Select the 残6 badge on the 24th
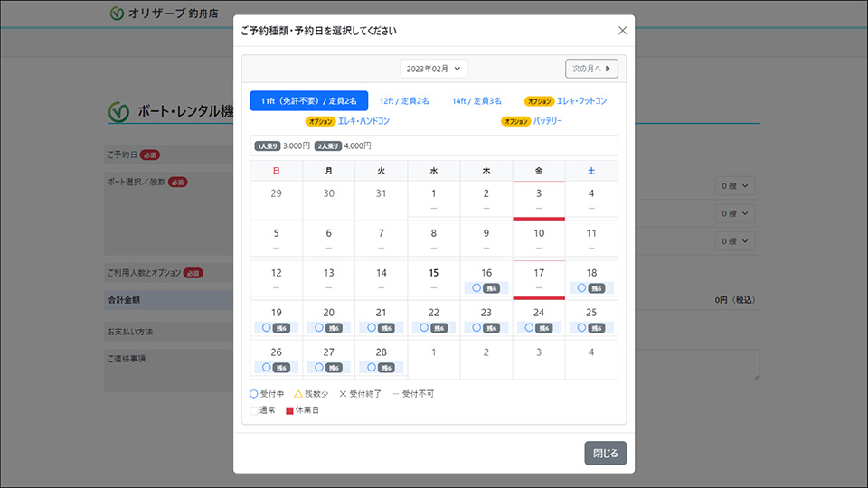Image resolution: width=868 pixels, height=488 pixels. click(544, 328)
